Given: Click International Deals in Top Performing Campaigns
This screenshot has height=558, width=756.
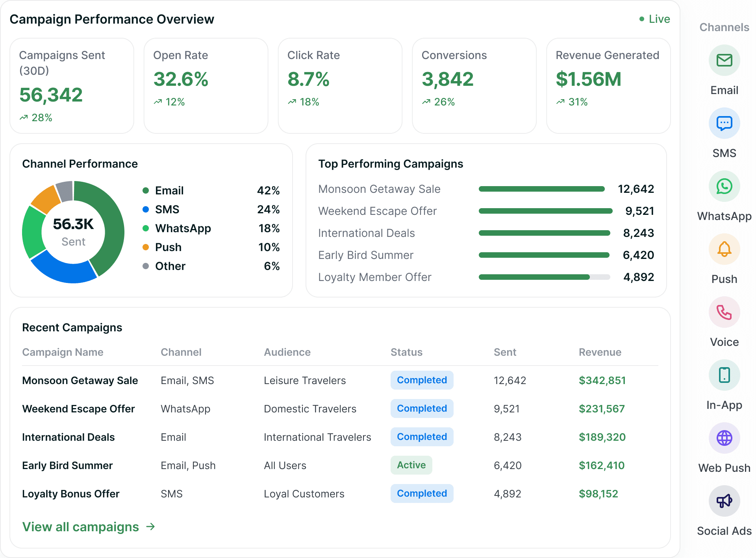Looking at the screenshot, I should point(366,233).
